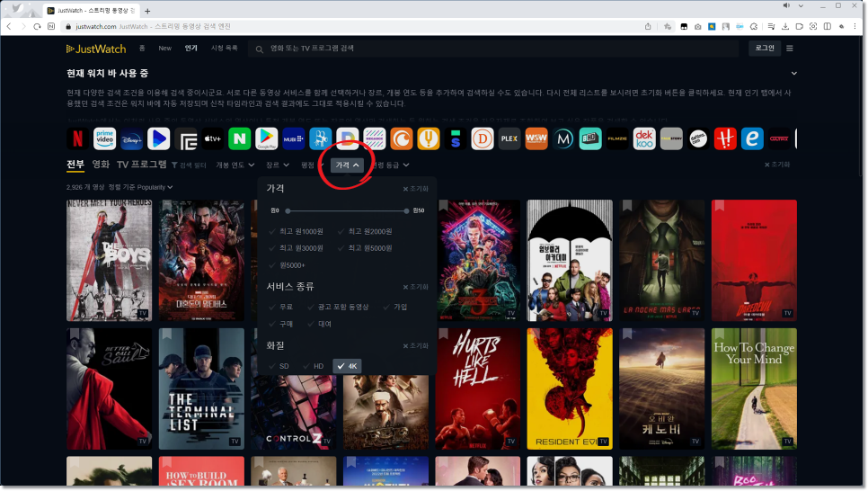Enable the 광고 포함 동영상 option

pyautogui.click(x=338, y=307)
